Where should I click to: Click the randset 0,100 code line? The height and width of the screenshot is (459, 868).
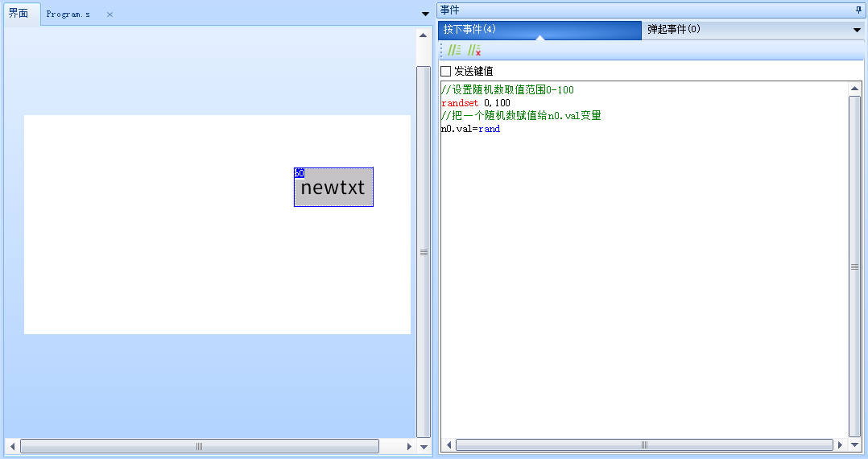point(475,103)
